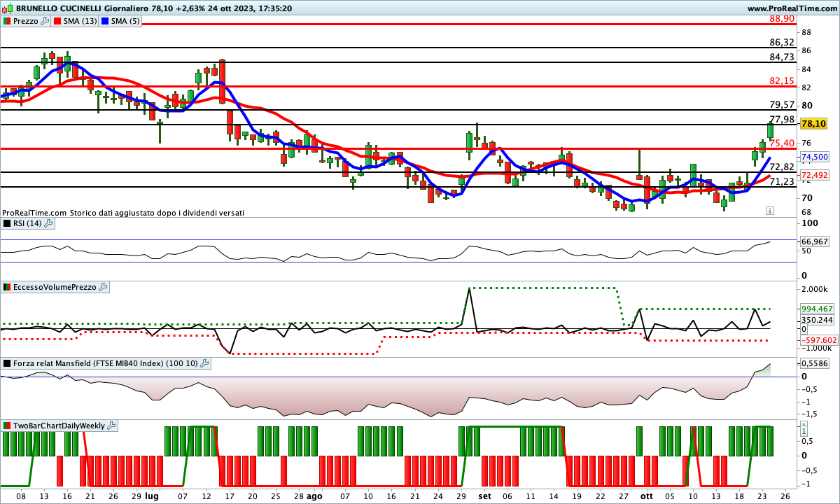Click the Prezzo red-green color icon
The height and width of the screenshot is (504, 840).
click(7, 21)
